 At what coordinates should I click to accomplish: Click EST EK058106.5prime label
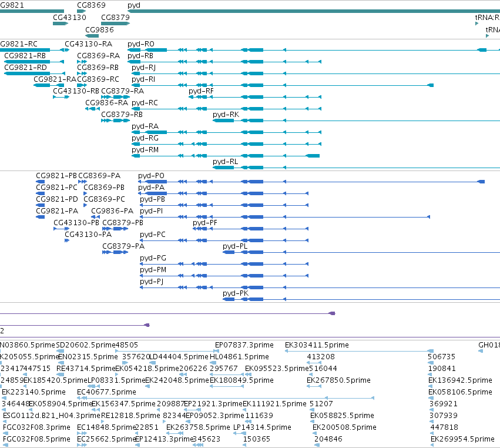coord(461,392)
